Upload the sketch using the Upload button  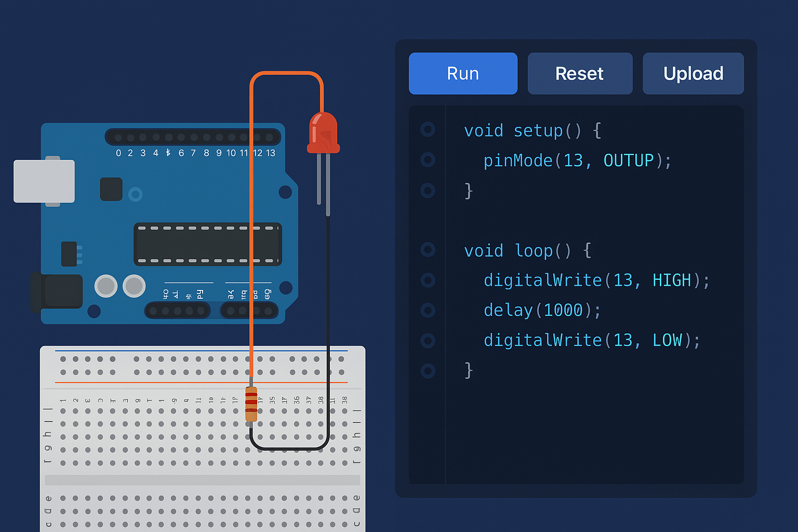693,73
